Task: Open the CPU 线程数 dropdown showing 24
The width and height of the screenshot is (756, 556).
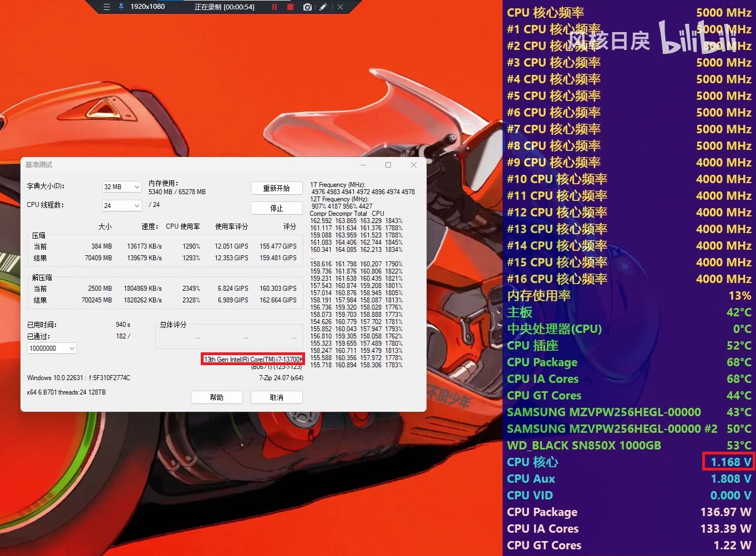Action: (121, 206)
